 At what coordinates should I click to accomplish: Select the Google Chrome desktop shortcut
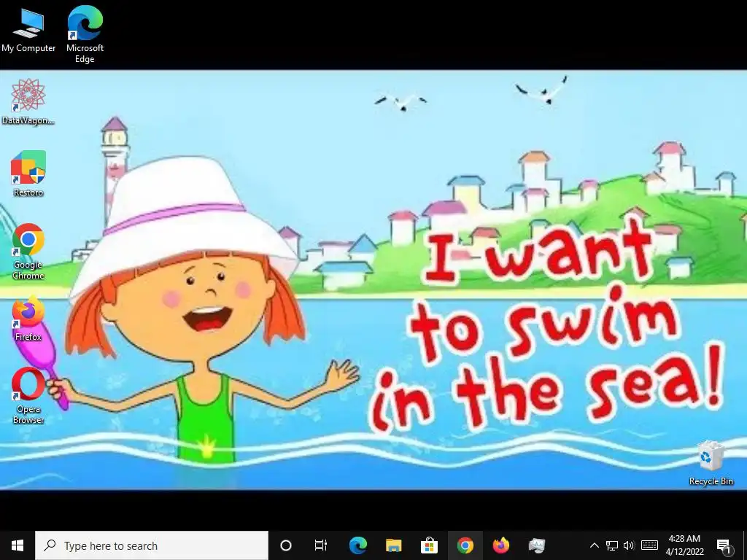(x=28, y=251)
